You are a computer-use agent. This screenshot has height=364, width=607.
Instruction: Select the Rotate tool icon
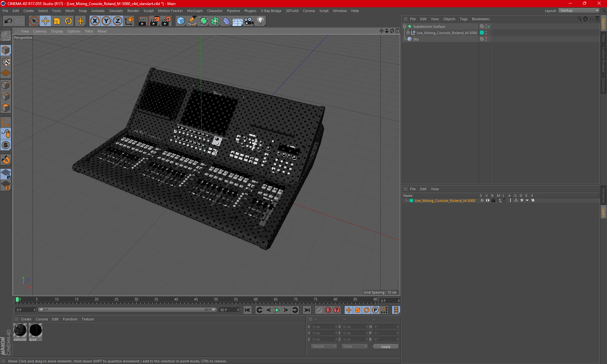[68, 21]
